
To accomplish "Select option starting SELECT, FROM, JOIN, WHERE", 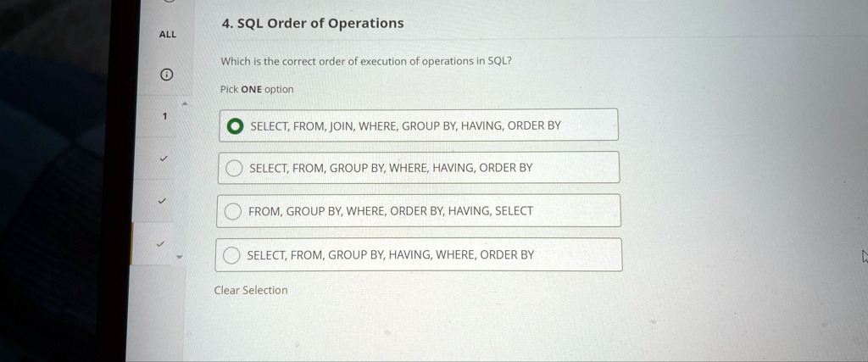I will click(234, 126).
